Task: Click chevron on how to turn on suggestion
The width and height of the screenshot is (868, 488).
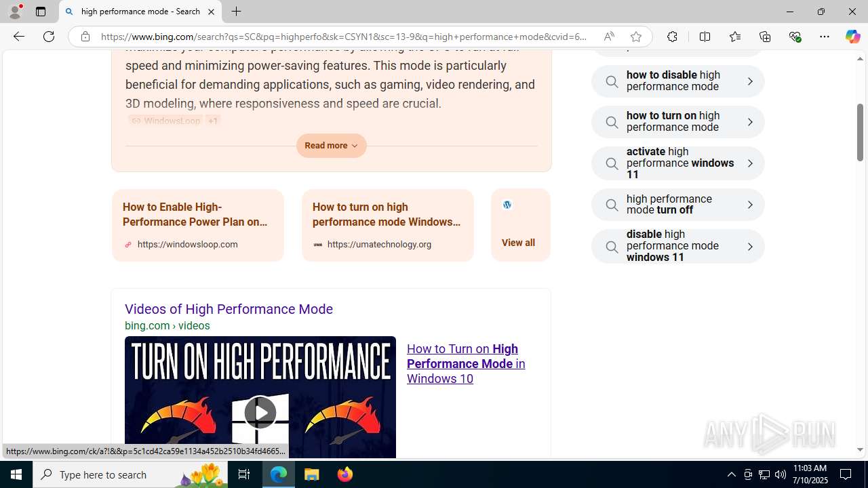Action: (x=750, y=123)
